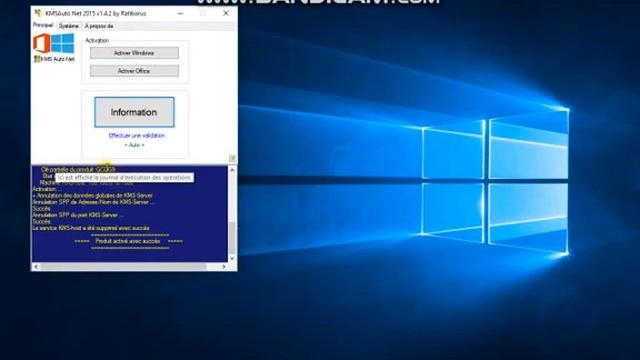Image resolution: width=640 pixels, height=360 pixels.
Task: Click the 'Produit activé avec succès' log line
Action: [x=128, y=241]
